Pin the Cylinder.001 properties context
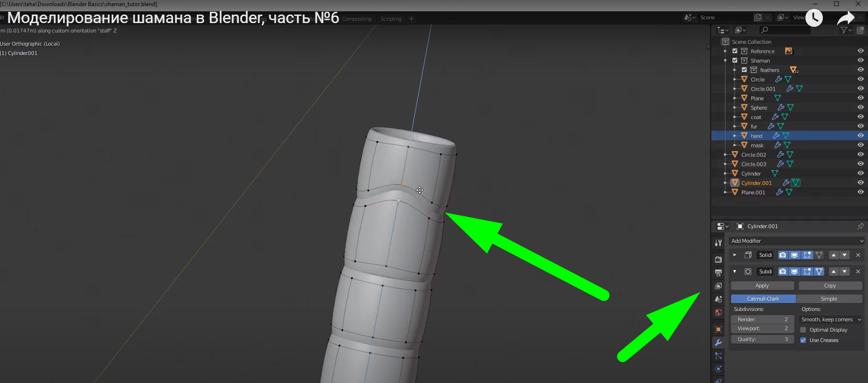Viewport: 868px width, 383px height. click(x=860, y=226)
